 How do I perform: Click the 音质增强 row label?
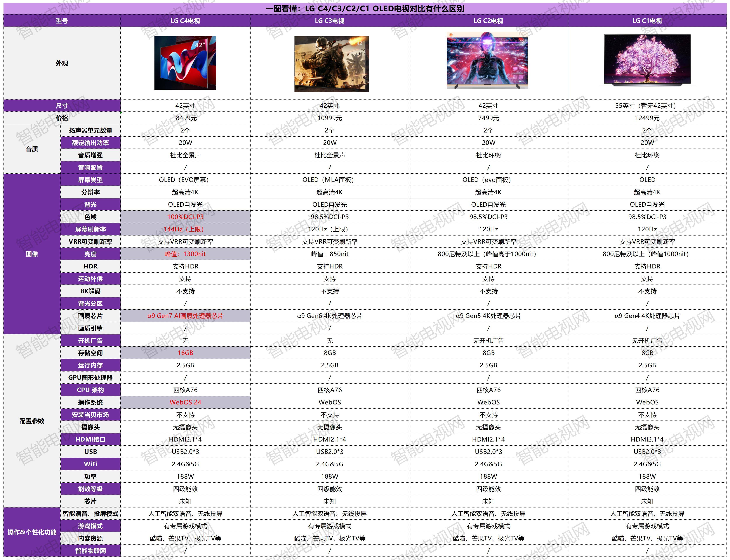[90, 155]
